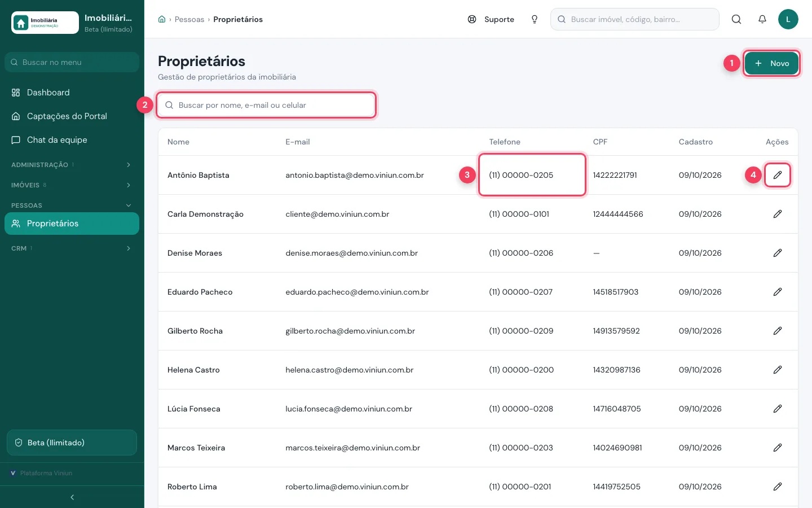Click the Novo button
This screenshot has width=812, height=508.
tap(771, 63)
